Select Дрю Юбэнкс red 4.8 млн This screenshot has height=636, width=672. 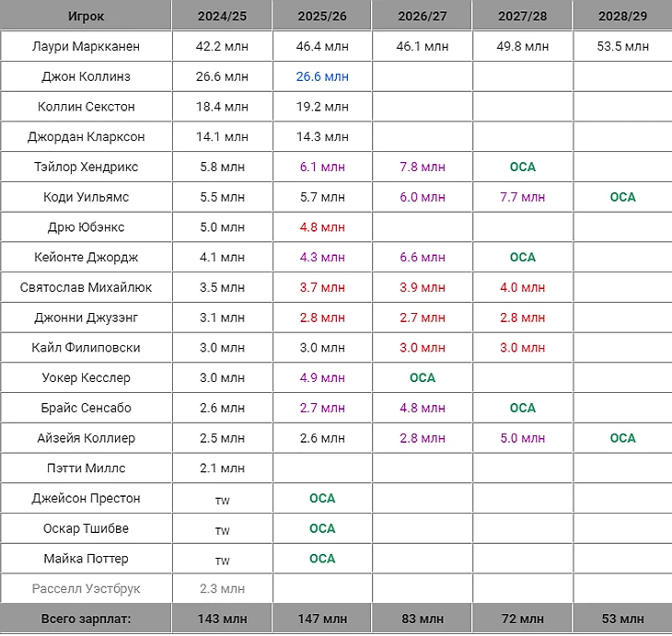point(322,227)
